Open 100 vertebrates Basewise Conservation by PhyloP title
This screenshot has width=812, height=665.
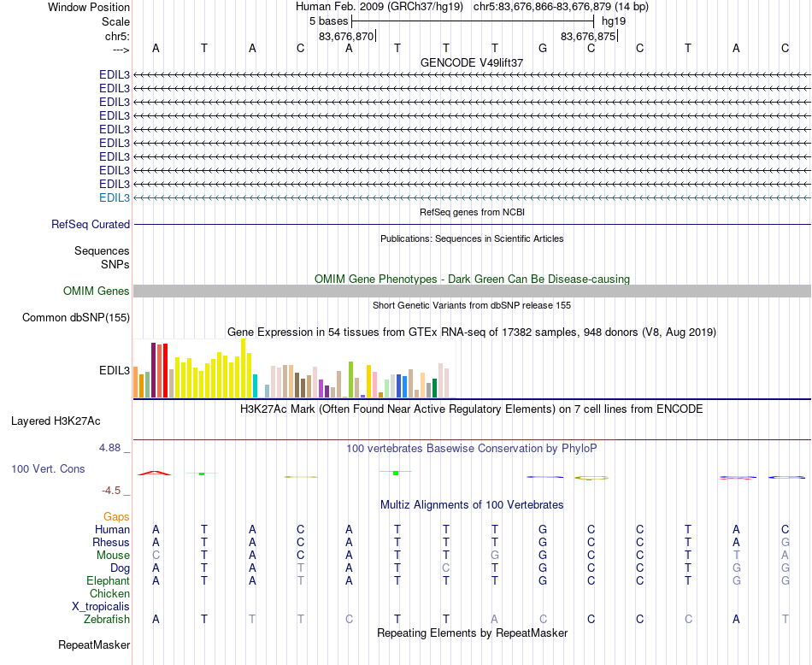[x=472, y=449]
